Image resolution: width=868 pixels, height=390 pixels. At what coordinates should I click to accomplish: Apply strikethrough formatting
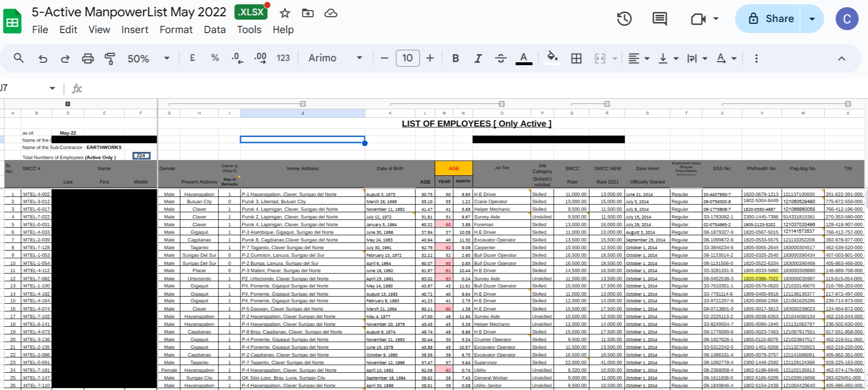[x=501, y=58]
